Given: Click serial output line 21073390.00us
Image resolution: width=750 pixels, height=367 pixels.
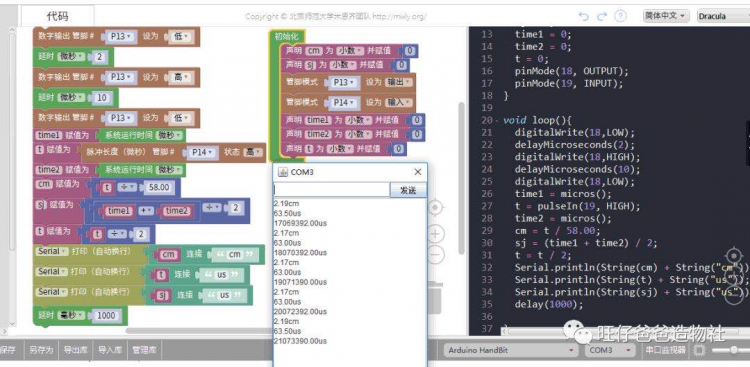Looking at the screenshot, I should pos(300,341).
